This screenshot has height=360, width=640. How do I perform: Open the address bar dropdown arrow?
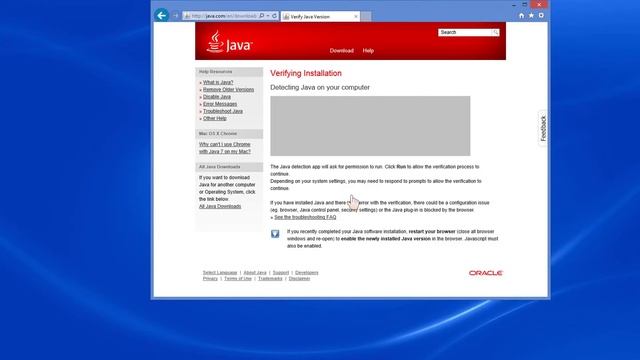268,16
